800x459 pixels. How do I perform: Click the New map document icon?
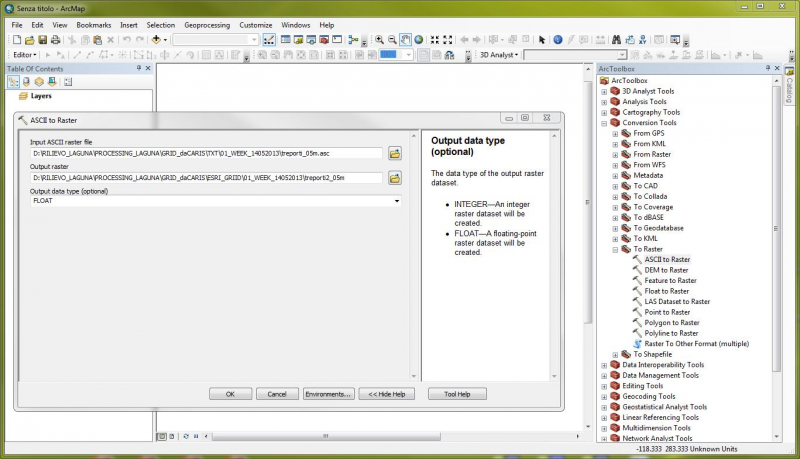click(17, 40)
